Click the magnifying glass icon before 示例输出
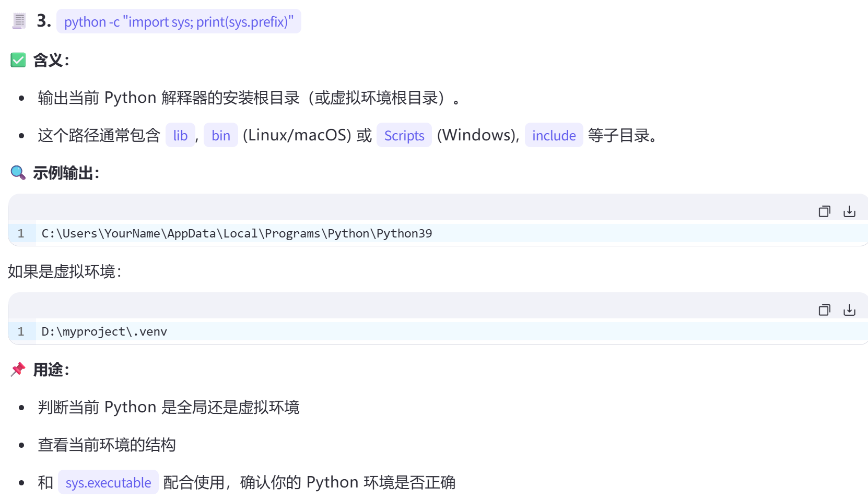Image resolution: width=868 pixels, height=500 pixels. (18, 173)
